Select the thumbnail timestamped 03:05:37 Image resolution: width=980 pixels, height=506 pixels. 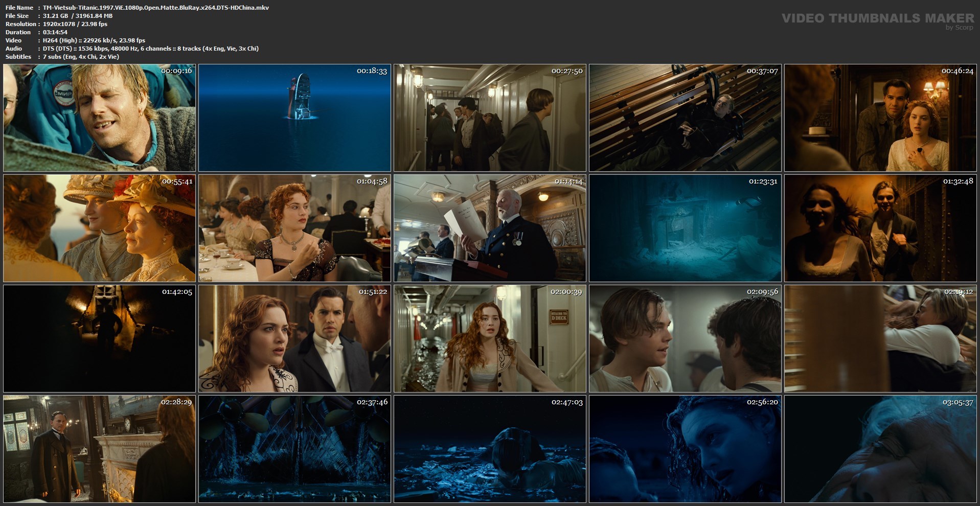point(880,449)
